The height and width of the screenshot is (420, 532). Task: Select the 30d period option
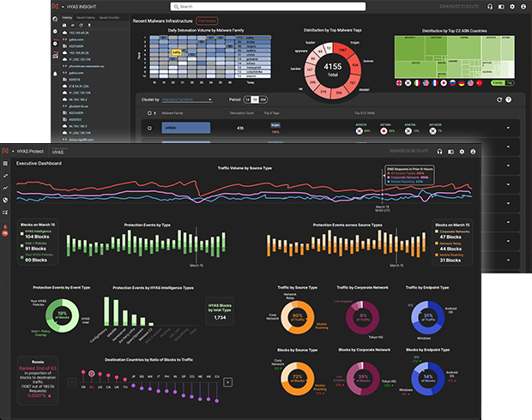point(263,99)
